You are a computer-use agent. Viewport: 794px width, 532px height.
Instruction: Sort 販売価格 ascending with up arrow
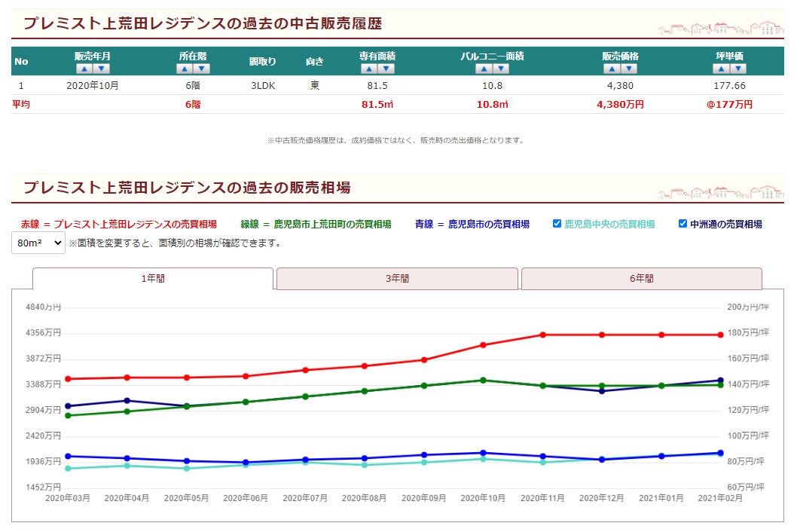click(612, 69)
